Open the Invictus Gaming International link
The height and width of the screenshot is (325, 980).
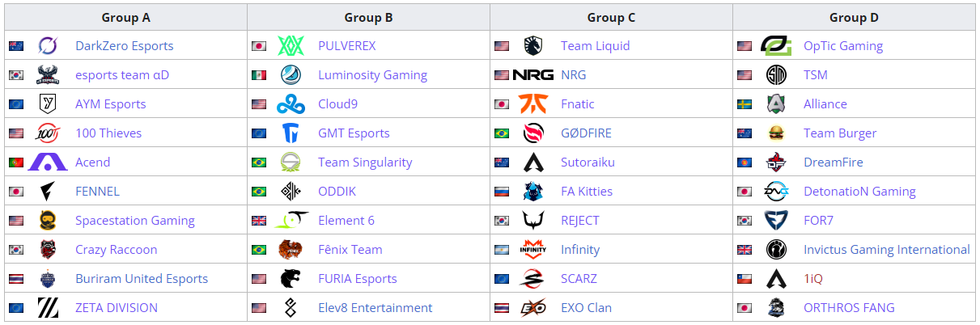(887, 250)
